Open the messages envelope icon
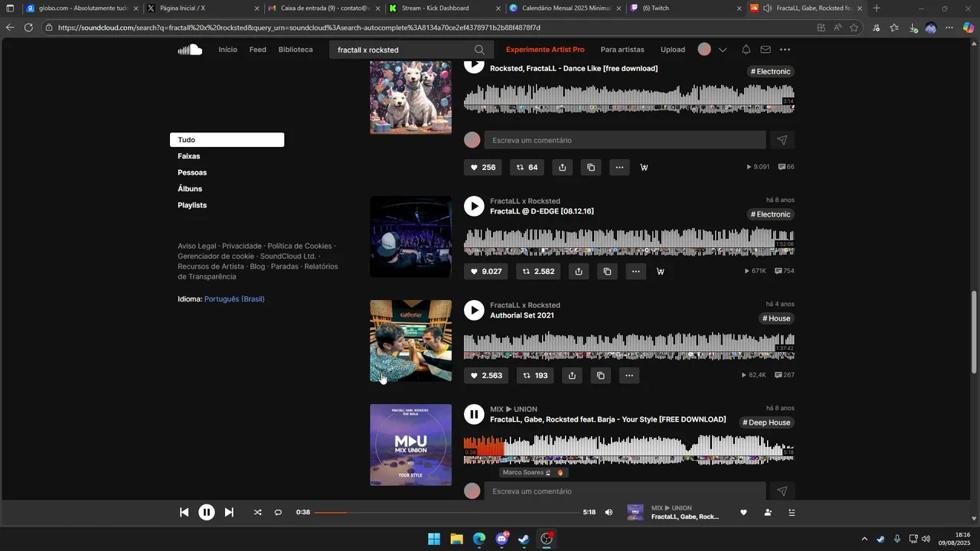Image resolution: width=980 pixels, height=551 pixels. (x=766, y=50)
